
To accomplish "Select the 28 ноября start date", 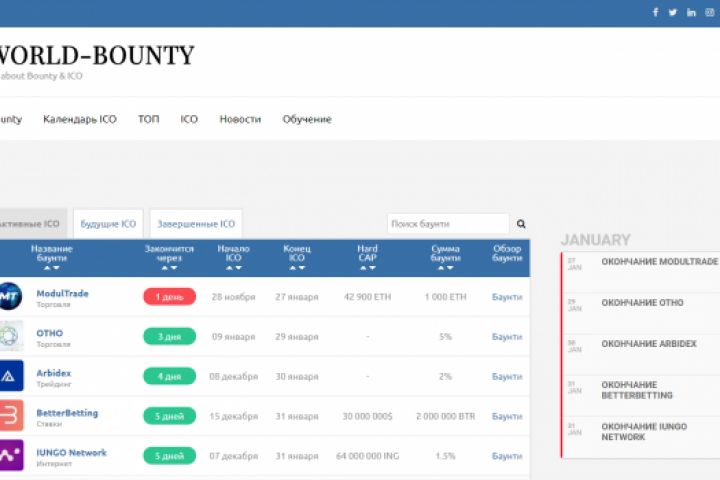I will (233, 297).
